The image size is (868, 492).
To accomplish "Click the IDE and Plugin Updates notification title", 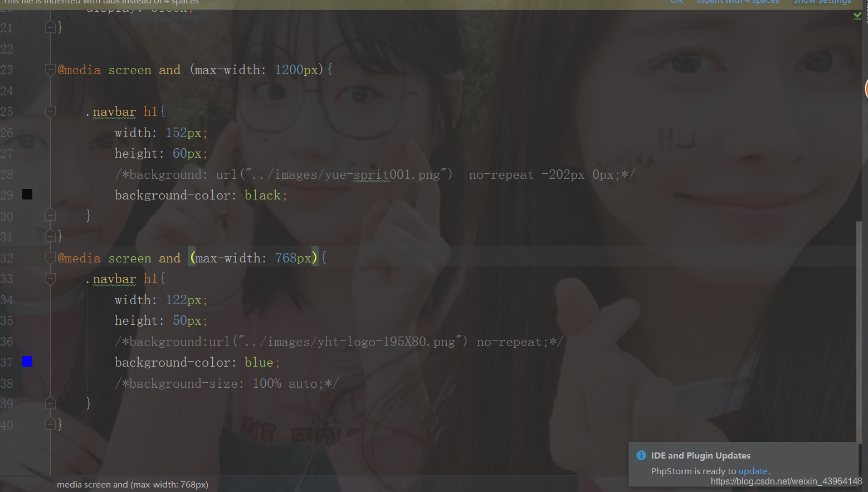I will point(701,455).
